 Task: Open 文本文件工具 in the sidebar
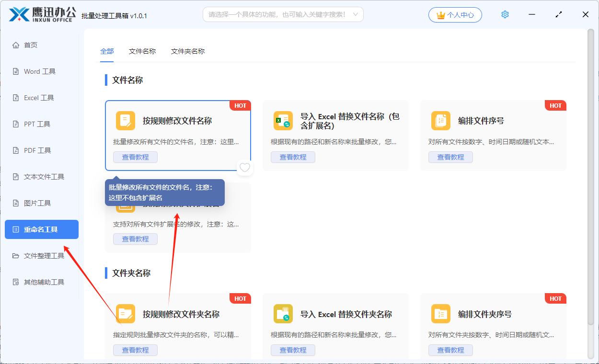pos(42,177)
